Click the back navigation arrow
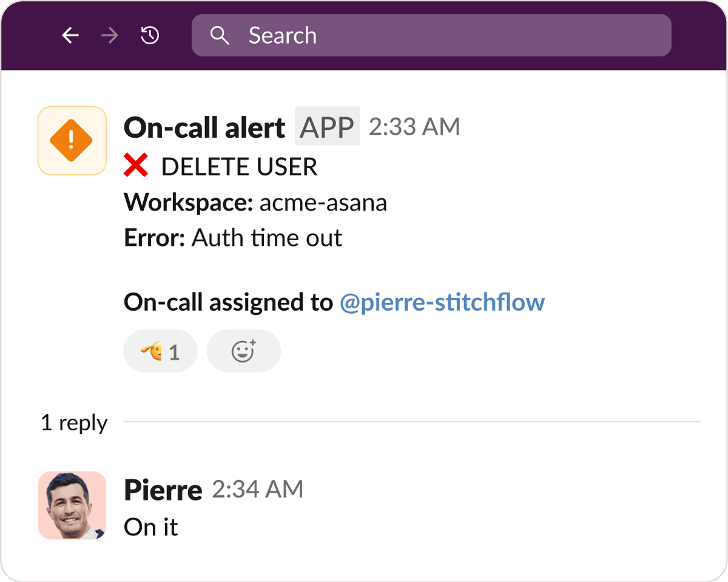The image size is (728, 582). pos(70,35)
